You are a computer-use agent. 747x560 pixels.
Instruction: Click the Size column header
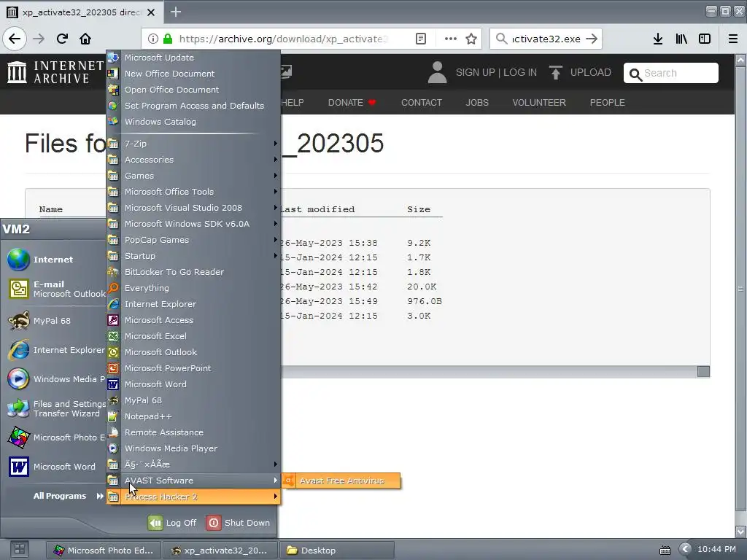(418, 209)
